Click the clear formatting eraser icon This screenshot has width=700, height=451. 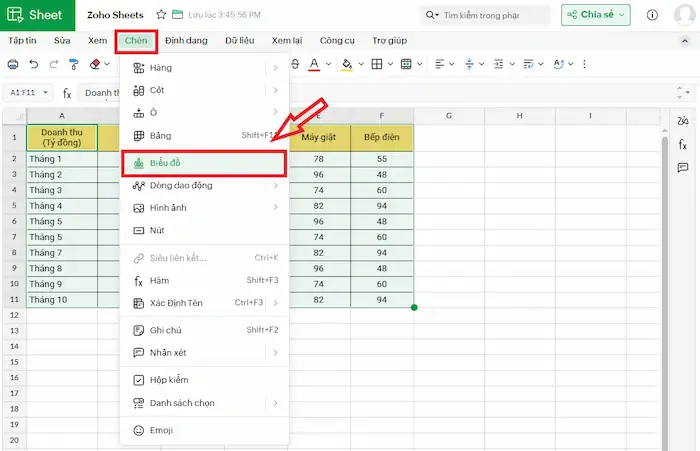[x=95, y=64]
